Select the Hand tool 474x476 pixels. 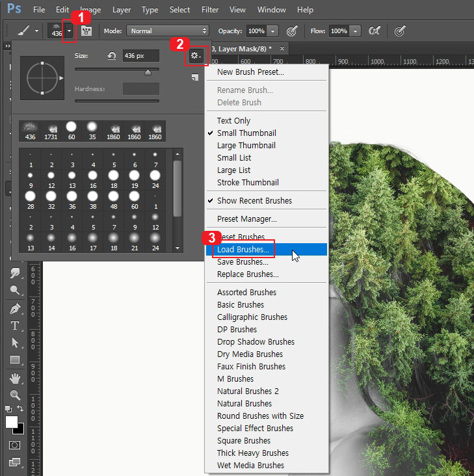tap(14, 378)
